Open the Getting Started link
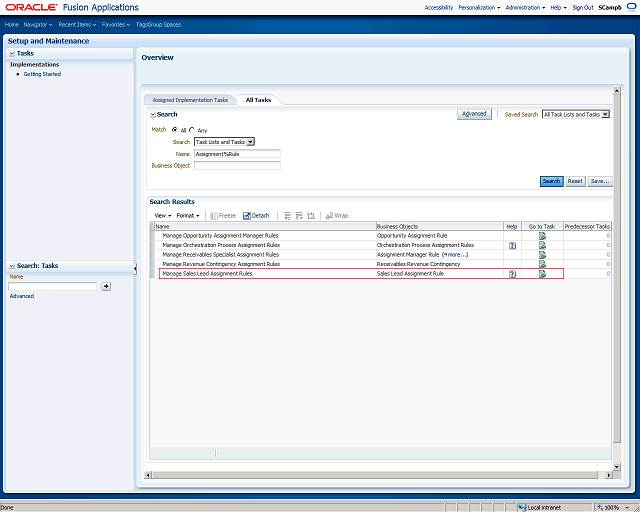The image size is (640, 512). 42,74
